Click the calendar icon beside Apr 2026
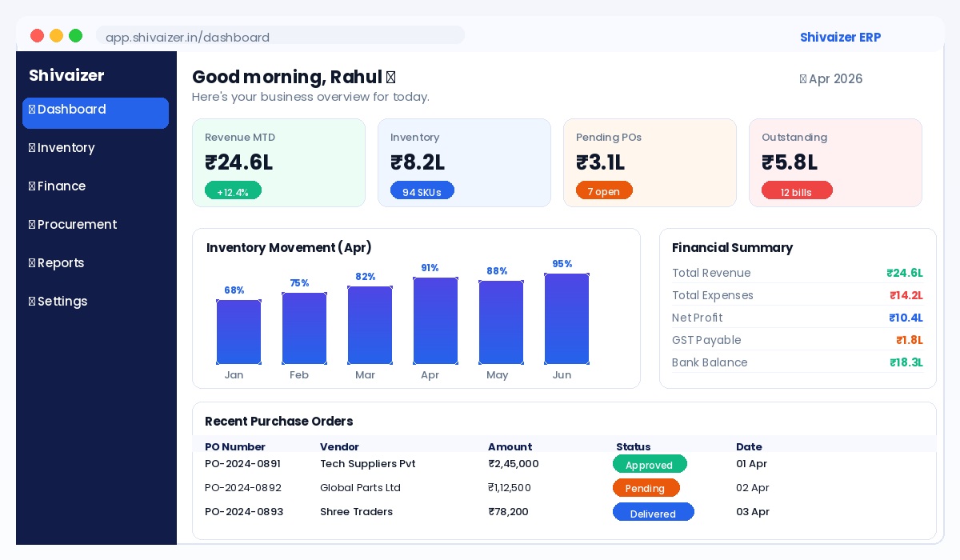 (x=802, y=78)
